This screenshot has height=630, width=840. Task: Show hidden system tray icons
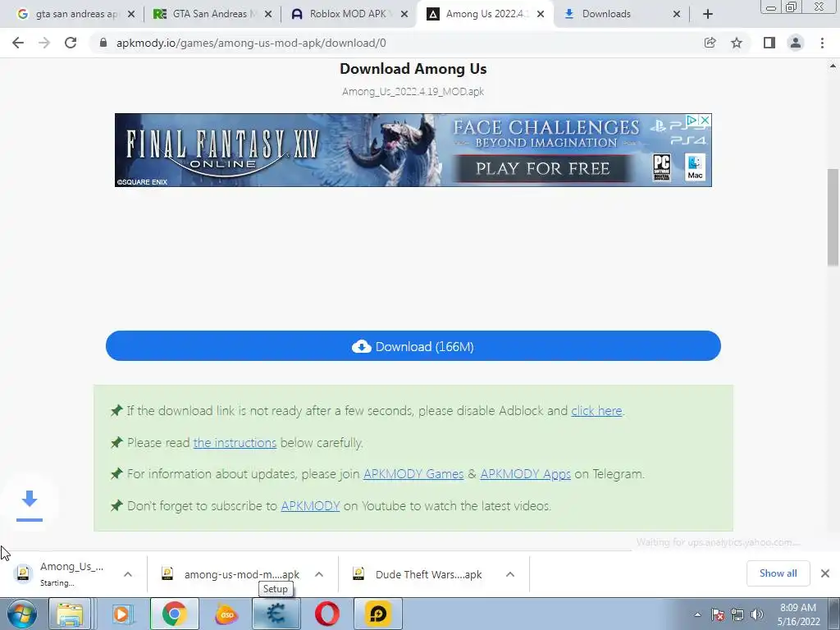[697, 614]
